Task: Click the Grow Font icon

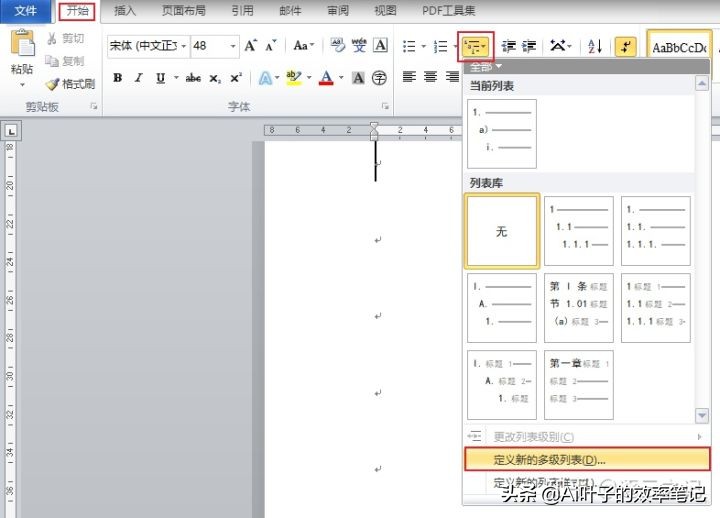Action: 250,45
